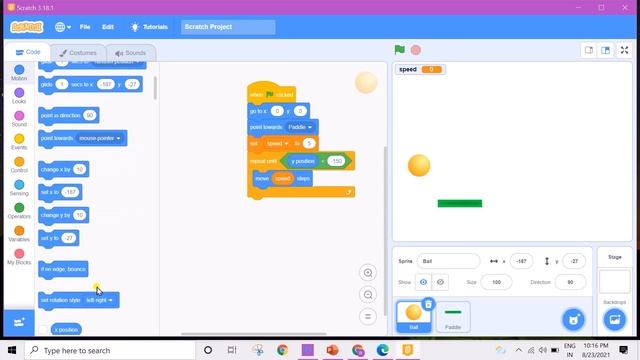Open set rotation style left-right dropdown

(x=99, y=300)
